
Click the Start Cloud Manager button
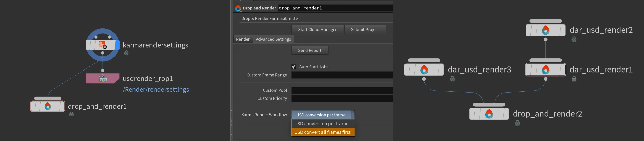[317, 29]
